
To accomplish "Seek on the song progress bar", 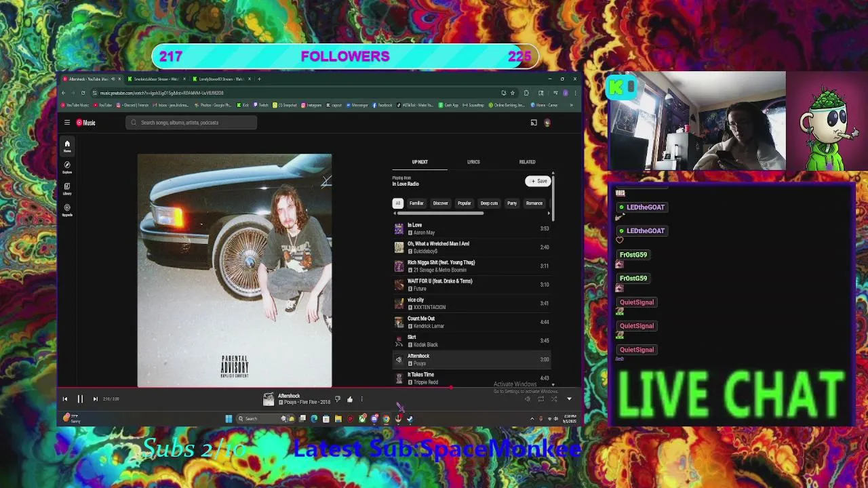I will [x=319, y=388].
